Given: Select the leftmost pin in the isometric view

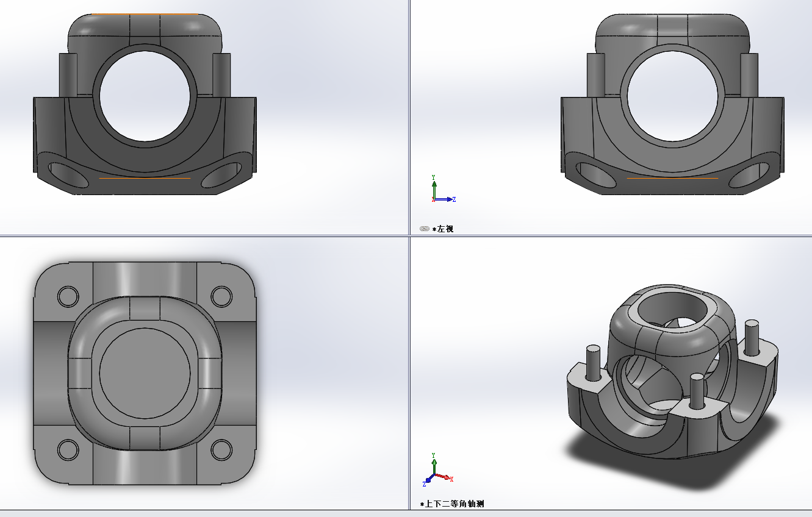Looking at the screenshot, I should [x=593, y=362].
